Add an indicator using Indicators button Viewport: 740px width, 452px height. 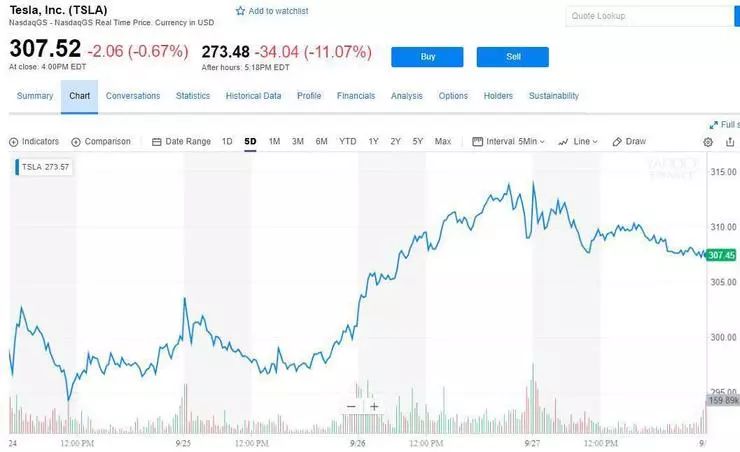point(34,142)
